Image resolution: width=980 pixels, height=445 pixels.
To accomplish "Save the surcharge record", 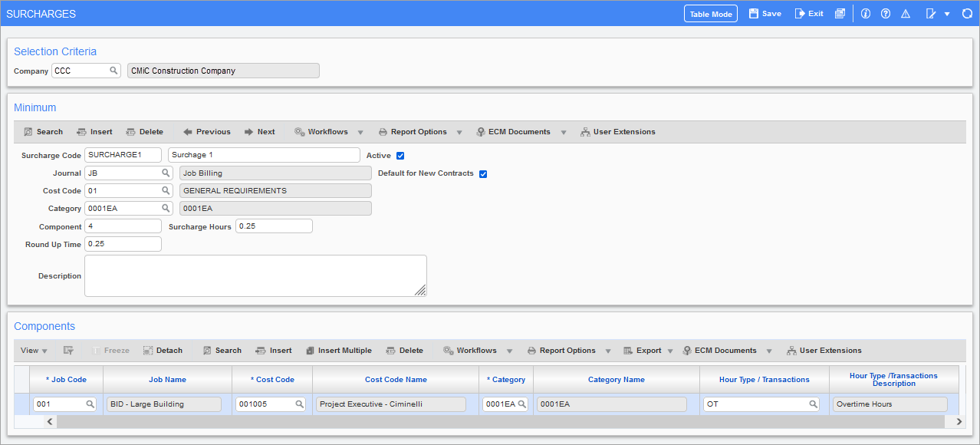I will pyautogui.click(x=765, y=13).
